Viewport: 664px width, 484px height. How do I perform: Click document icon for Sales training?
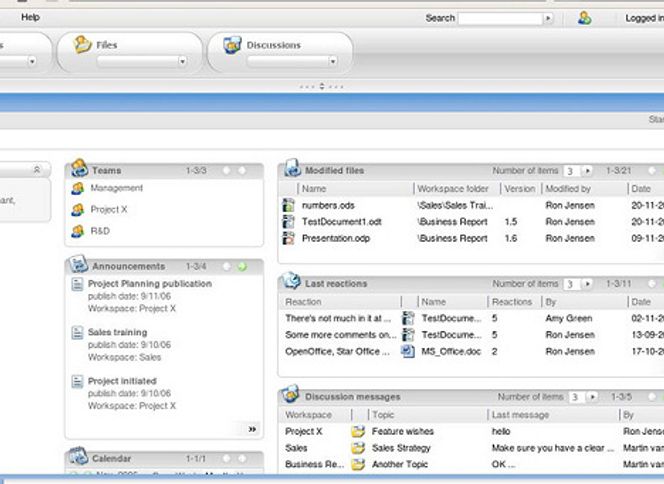(77, 333)
